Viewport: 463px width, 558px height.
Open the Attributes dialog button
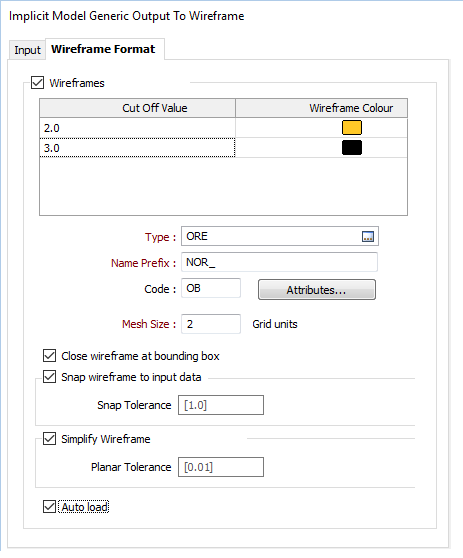click(317, 290)
